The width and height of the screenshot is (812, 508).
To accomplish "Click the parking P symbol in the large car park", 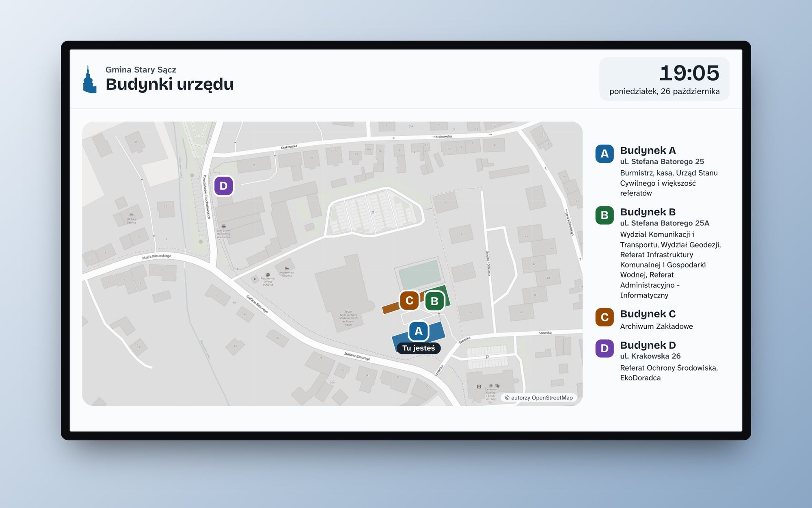I will (x=373, y=213).
